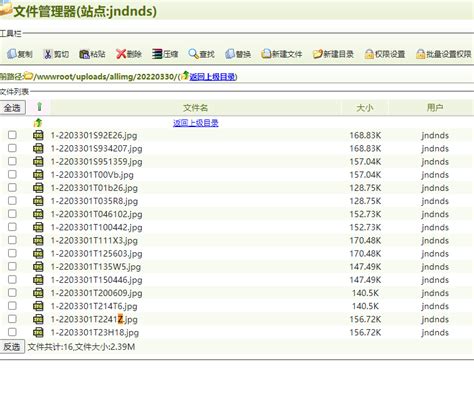Click the path text /wwwroot/uploads/allimg/20220330/
Image resolution: width=474 pixels, height=398 pixels.
(x=107, y=77)
